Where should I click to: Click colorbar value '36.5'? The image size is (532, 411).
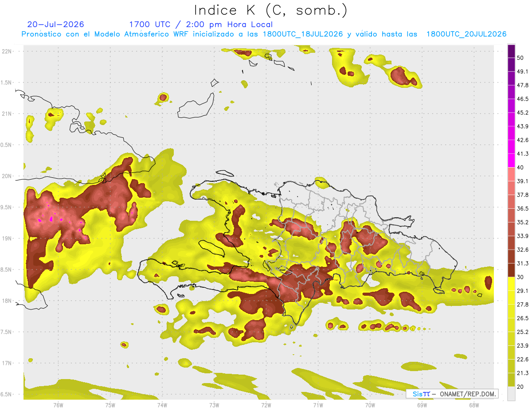click(x=523, y=208)
